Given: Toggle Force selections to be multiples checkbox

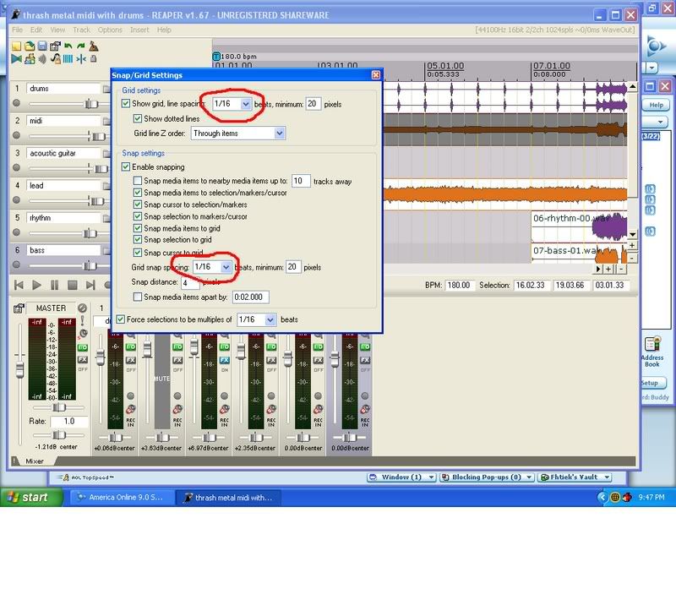Looking at the screenshot, I should [x=121, y=319].
